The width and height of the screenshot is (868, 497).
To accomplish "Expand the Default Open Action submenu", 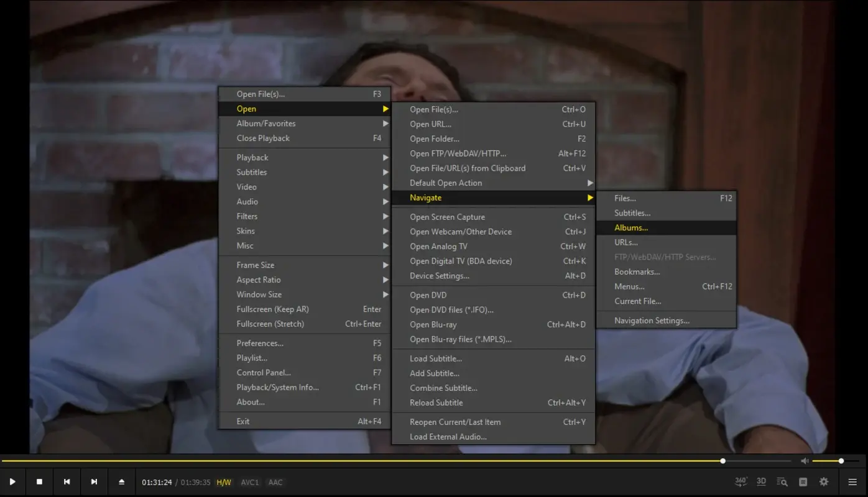I will (x=446, y=183).
